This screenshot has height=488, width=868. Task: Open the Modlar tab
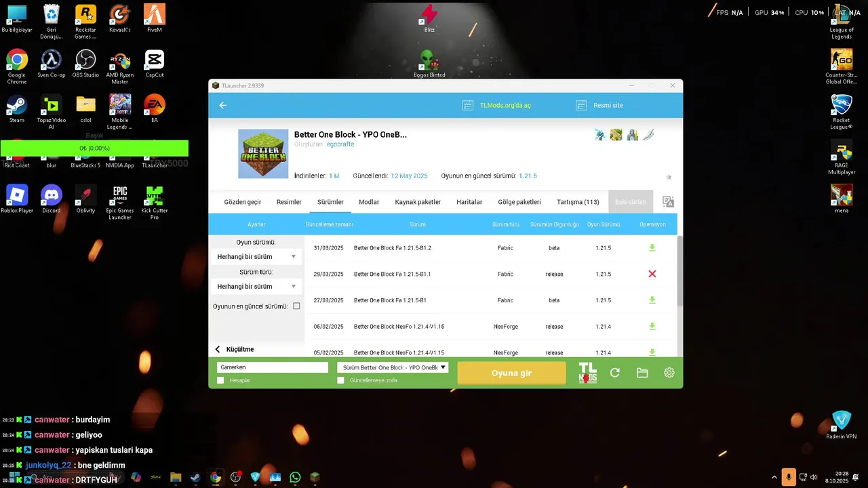369,202
